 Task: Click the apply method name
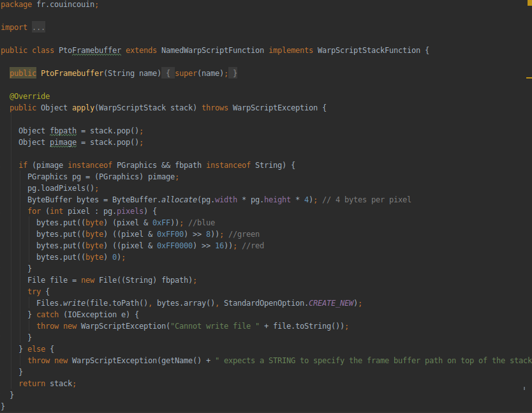click(x=83, y=108)
